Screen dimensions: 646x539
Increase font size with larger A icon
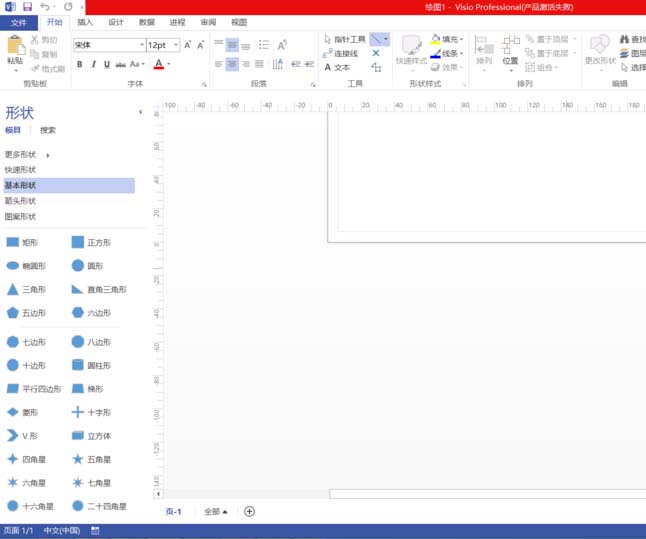click(x=187, y=45)
